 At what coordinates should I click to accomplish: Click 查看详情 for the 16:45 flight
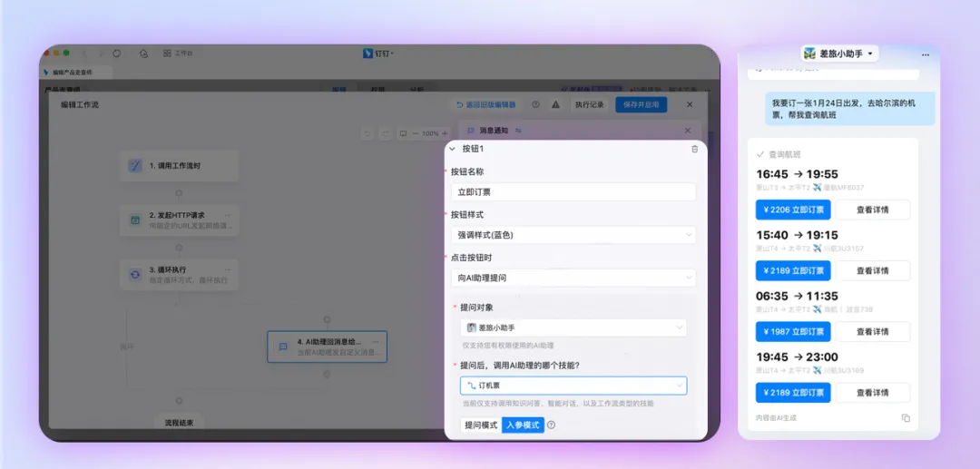873,210
